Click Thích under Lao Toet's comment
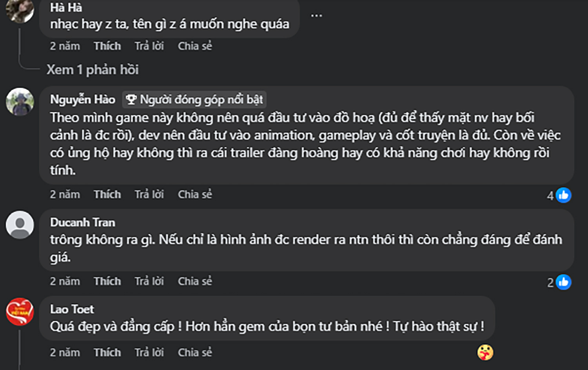This screenshot has height=370, width=588. (107, 352)
